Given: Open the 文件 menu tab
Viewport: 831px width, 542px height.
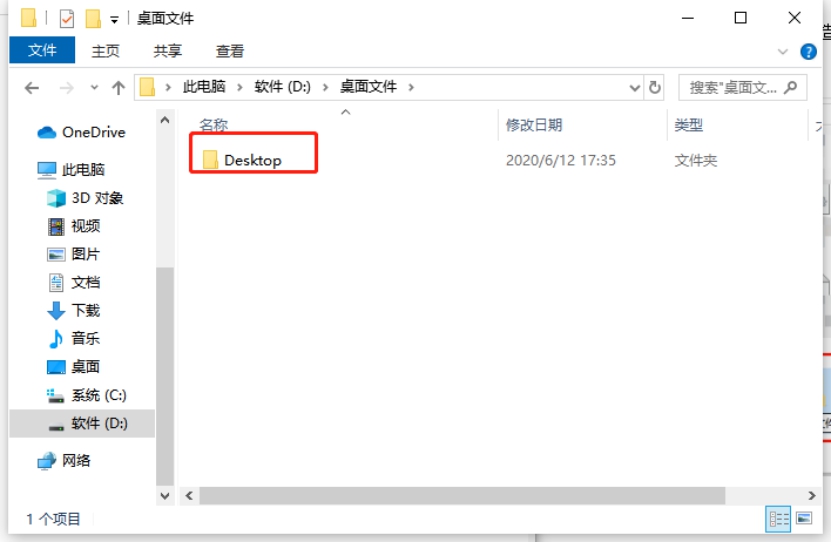Looking at the screenshot, I should pyautogui.click(x=42, y=50).
